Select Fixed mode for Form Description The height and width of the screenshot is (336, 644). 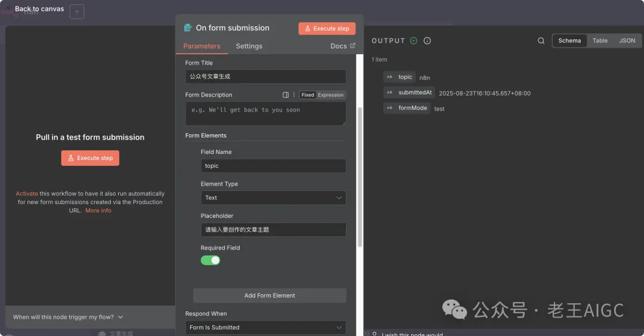point(308,95)
